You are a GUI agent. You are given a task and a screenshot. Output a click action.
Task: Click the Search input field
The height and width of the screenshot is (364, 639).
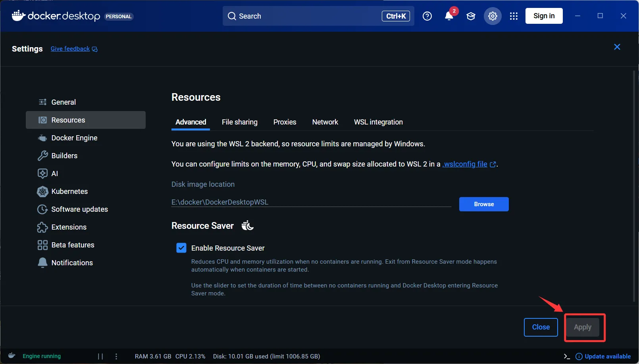(x=318, y=16)
